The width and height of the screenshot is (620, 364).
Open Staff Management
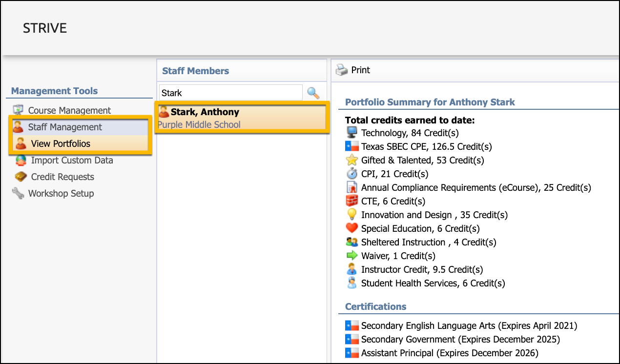click(x=65, y=127)
